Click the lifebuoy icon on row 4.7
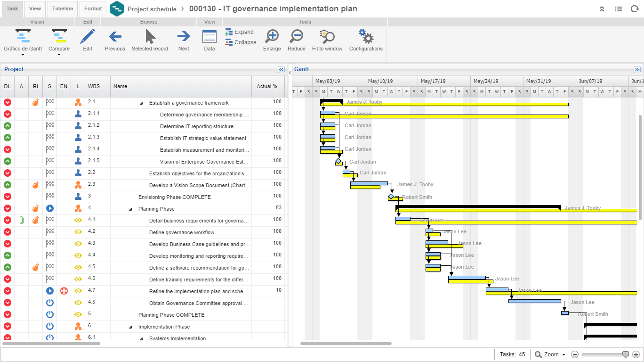644x362 pixels. pyautogui.click(x=64, y=291)
